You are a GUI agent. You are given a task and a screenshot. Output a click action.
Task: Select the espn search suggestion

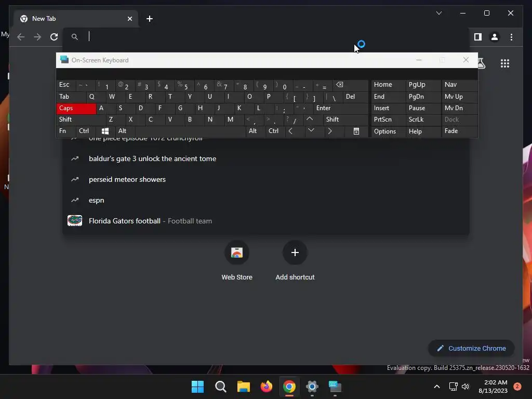click(x=265, y=200)
